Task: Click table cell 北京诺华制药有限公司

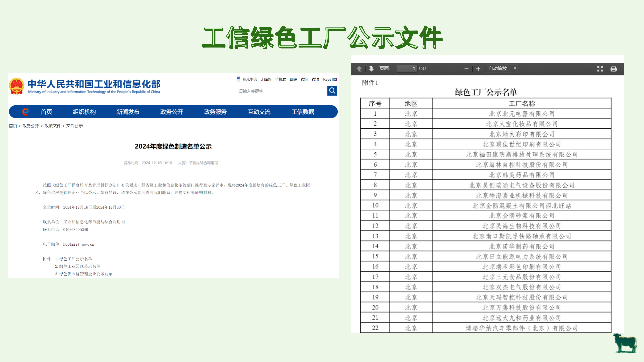Action: point(522,246)
